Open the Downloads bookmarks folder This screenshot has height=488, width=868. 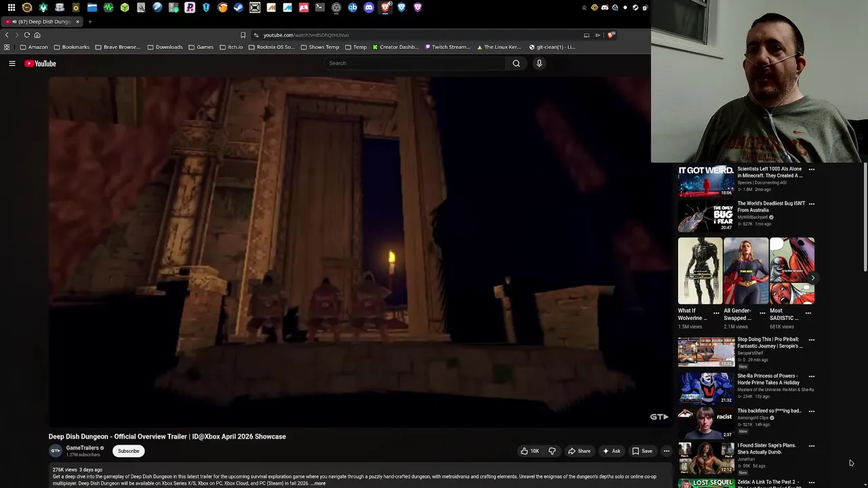164,47
